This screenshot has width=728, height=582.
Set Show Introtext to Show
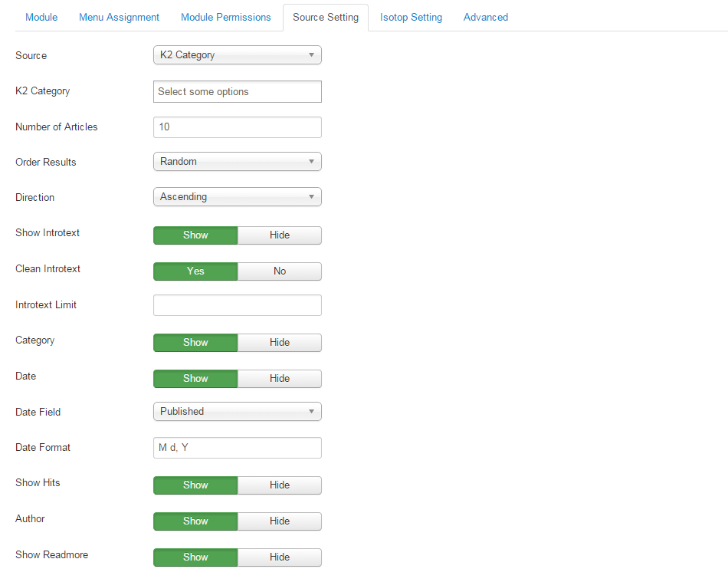tap(195, 235)
